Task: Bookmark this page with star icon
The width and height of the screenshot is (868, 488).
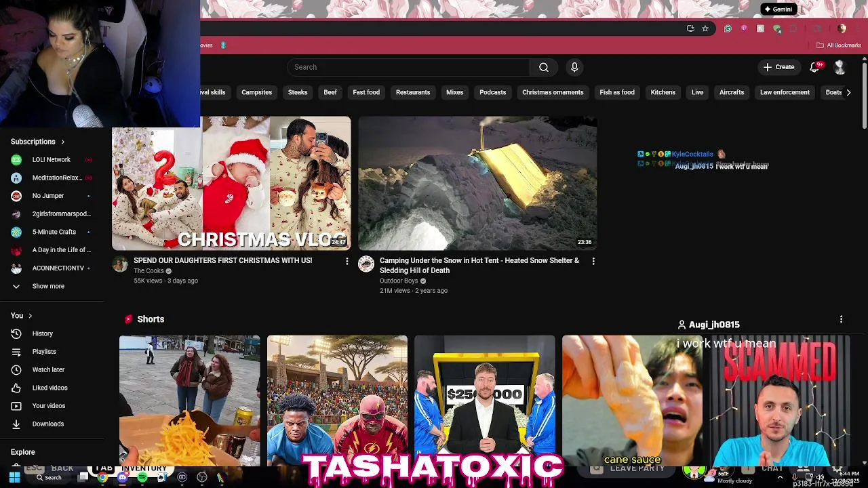Action: coord(705,28)
